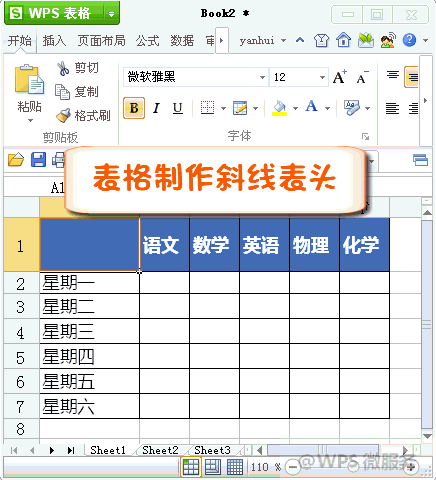Click the select-all corner box
Image resolution: width=436 pixels, height=480 pixels.
click(21, 207)
